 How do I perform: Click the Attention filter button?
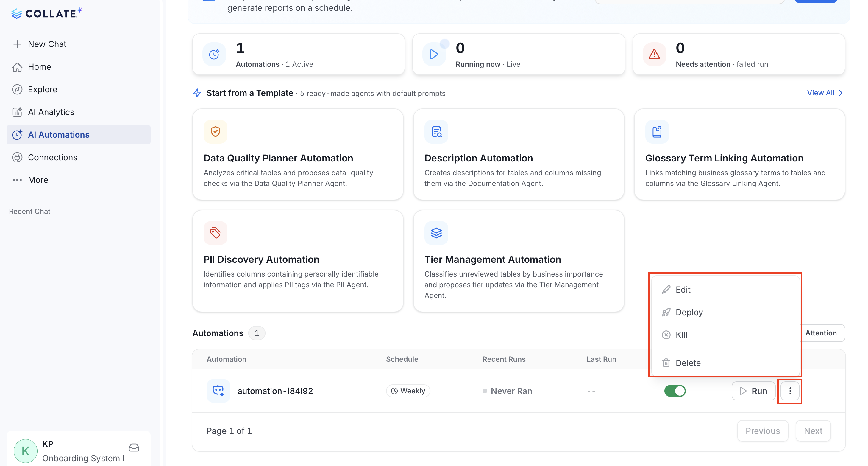[822, 333]
